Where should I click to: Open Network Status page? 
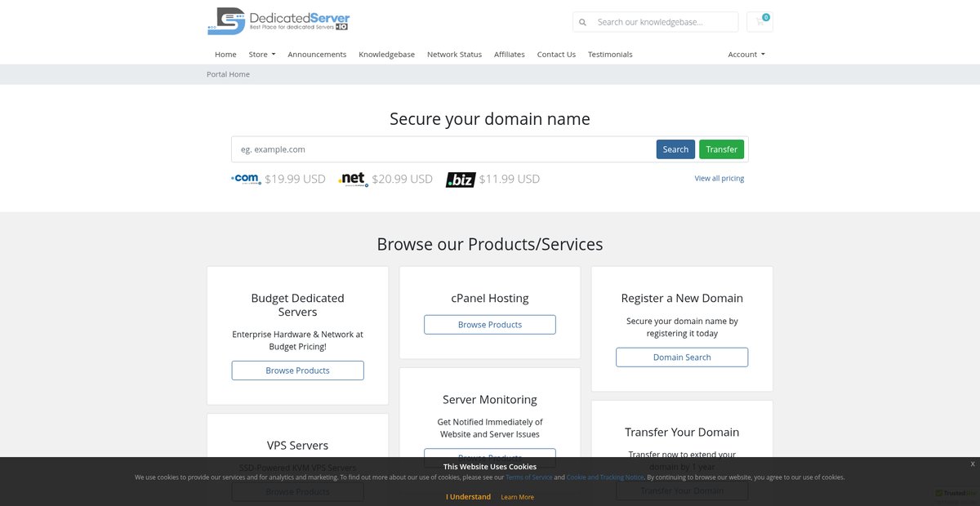tap(454, 55)
